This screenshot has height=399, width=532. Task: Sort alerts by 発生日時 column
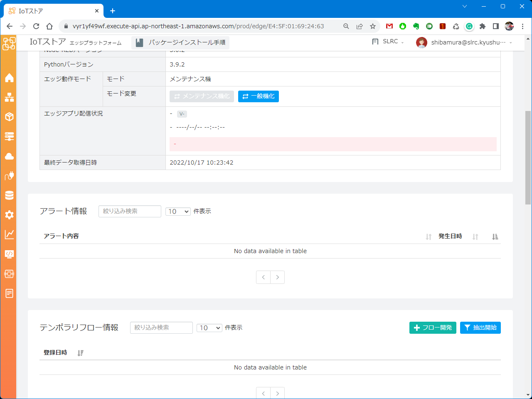click(x=450, y=236)
